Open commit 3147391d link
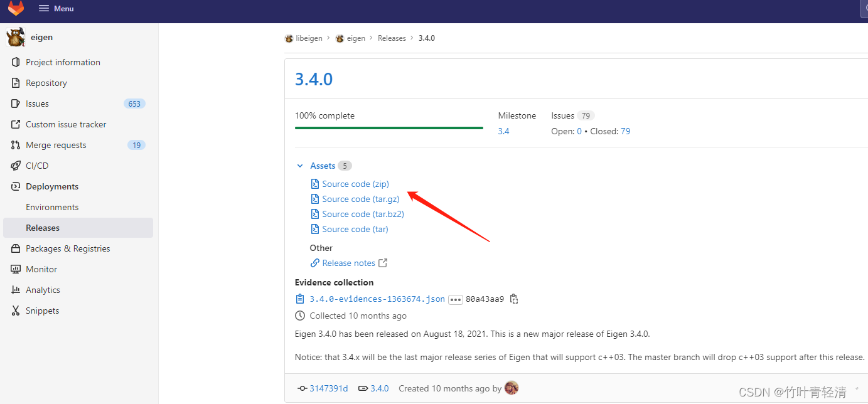 tap(328, 388)
